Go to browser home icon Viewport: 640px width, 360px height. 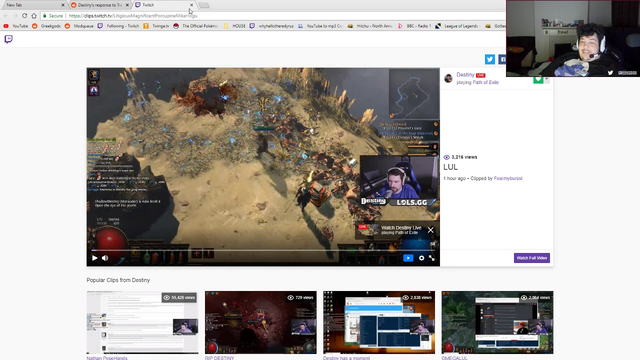pyautogui.click(x=34, y=16)
